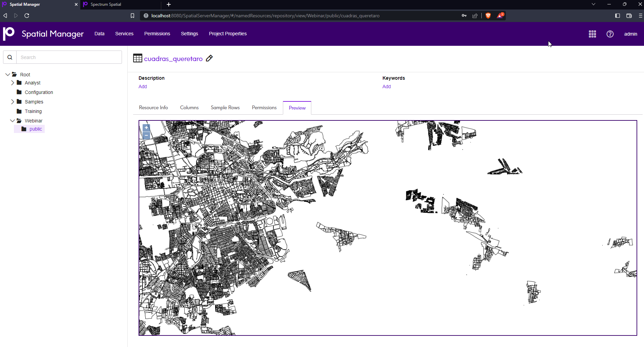Open Brave rewards triangle icon
This screenshot has height=347, width=644.
500,15
